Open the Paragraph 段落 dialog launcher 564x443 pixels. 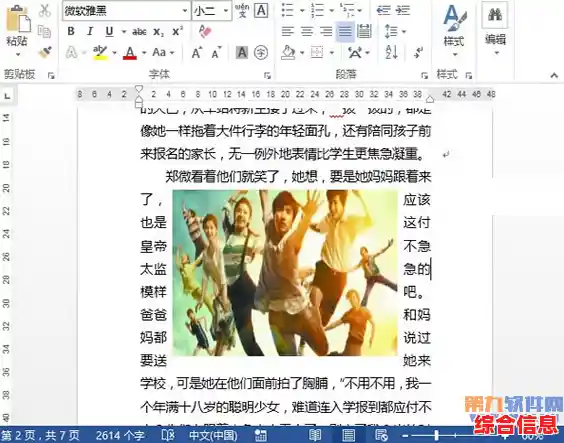tap(424, 75)
